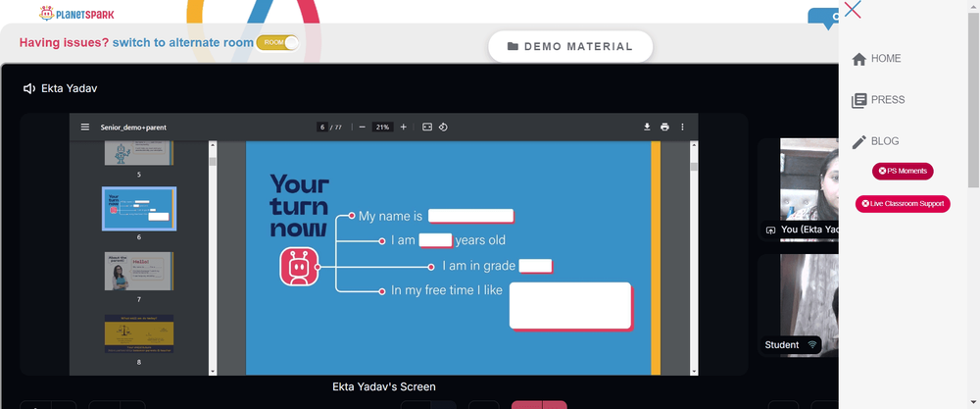Click the 'switch to alternate room' text
Image resolution: width=980 pixels, height=409 pixels.
[183, 42]
